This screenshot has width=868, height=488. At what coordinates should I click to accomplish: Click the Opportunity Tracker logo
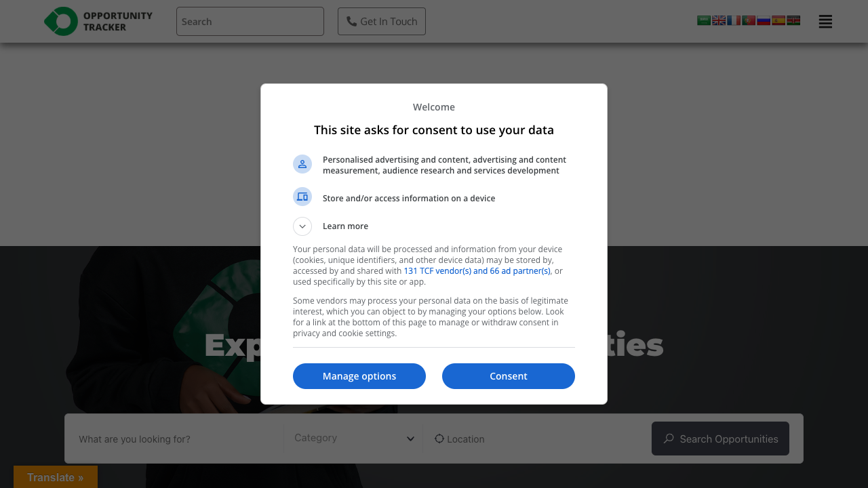pyautogui.click(x=98, y=21)
